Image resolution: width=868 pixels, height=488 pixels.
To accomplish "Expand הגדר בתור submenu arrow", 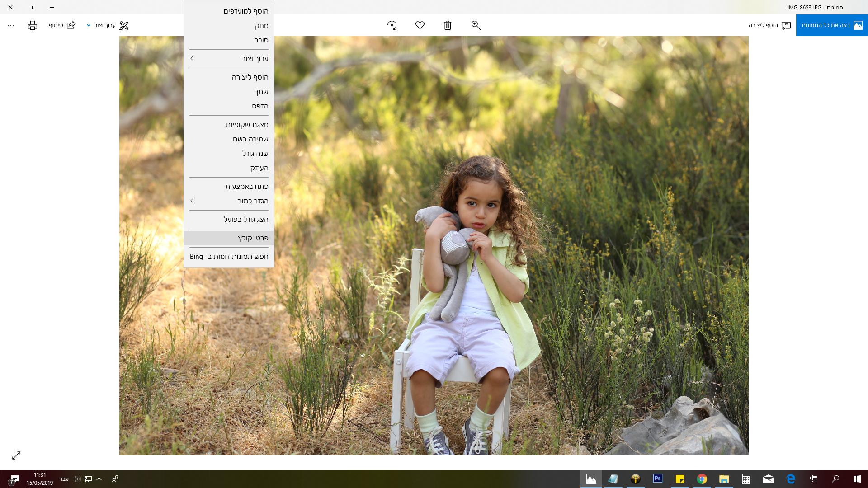I will point(193,201).
